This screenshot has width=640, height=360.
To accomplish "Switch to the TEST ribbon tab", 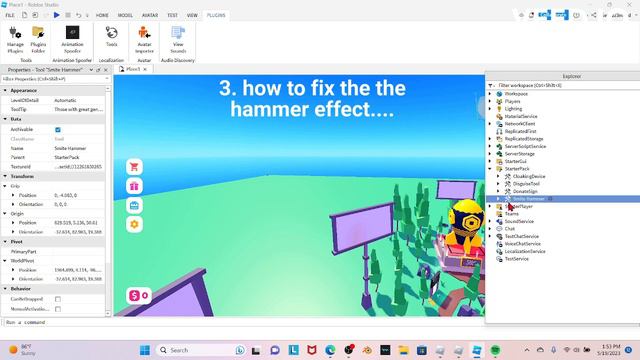I will [172, 15].
